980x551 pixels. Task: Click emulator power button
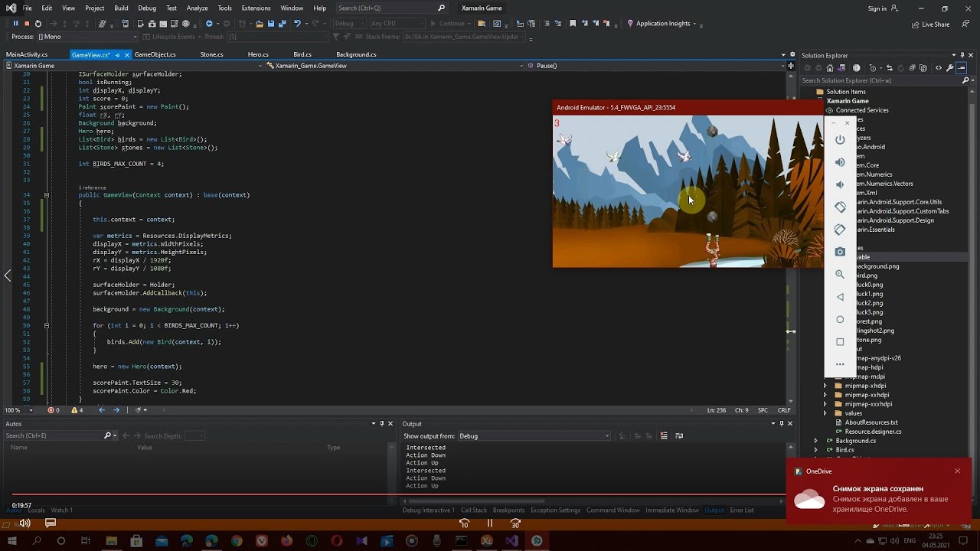pyautogui.click(x=840, y=140)
